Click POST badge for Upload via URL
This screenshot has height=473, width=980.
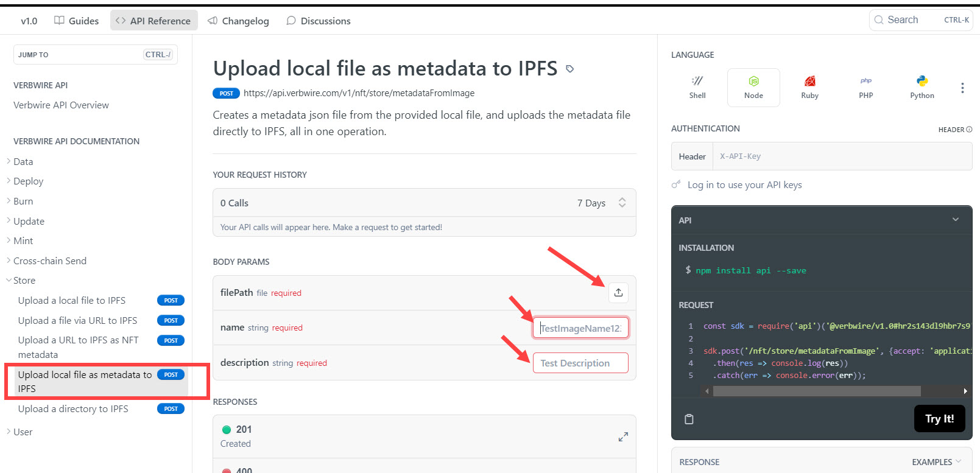coord(171,321)
